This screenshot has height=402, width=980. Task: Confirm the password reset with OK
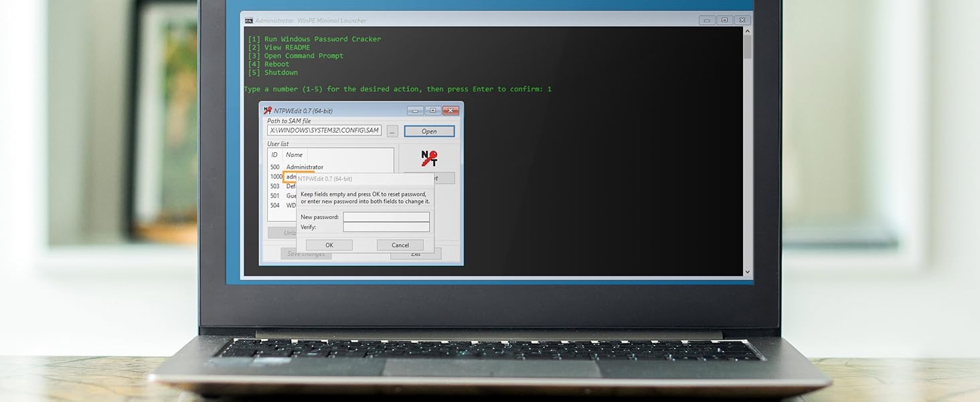329,245
